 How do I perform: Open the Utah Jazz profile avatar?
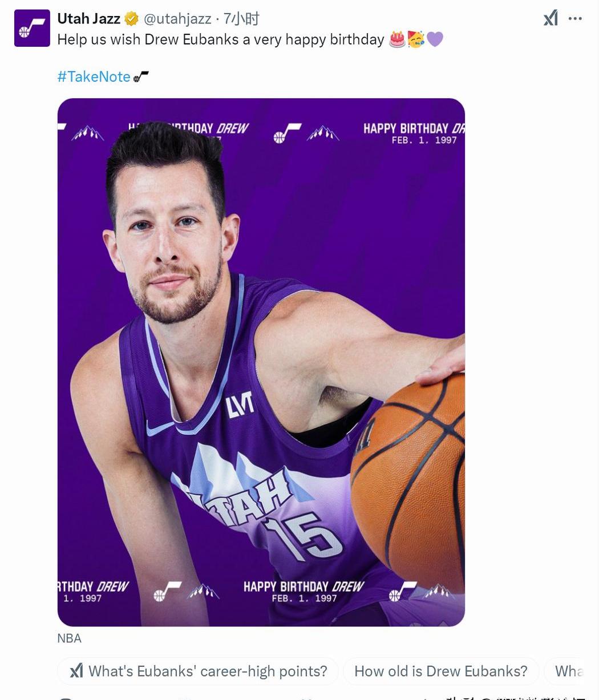coord(32,28)
